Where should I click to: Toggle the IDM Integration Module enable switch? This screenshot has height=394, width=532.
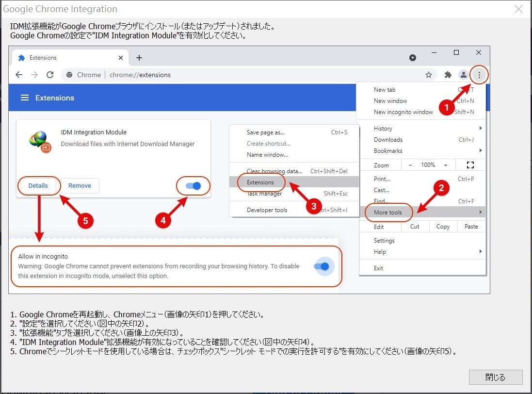click(193, 186)
